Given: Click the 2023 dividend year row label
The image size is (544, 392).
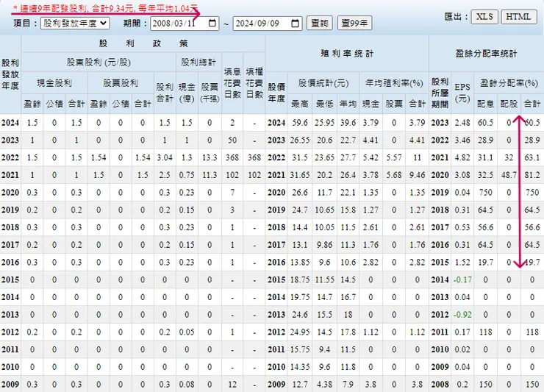Looking at the screenshot, I should (x=10, y=140).
